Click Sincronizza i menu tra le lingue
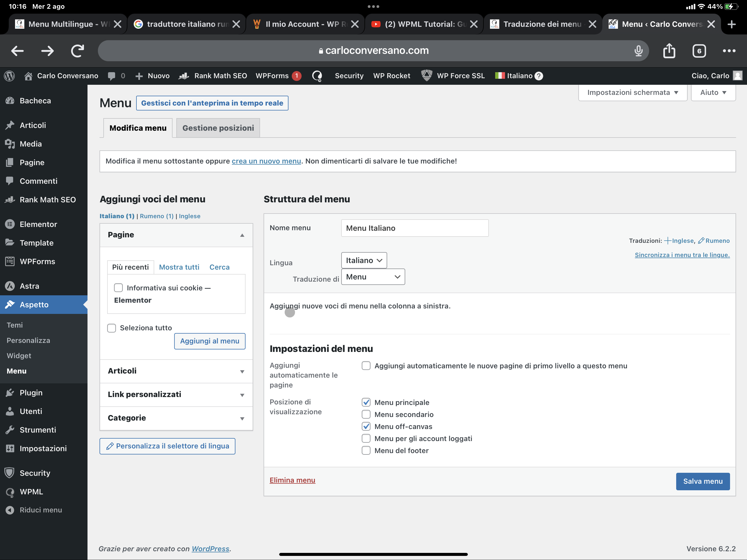Viewport: 747px width, 560px height. point(682,255)
